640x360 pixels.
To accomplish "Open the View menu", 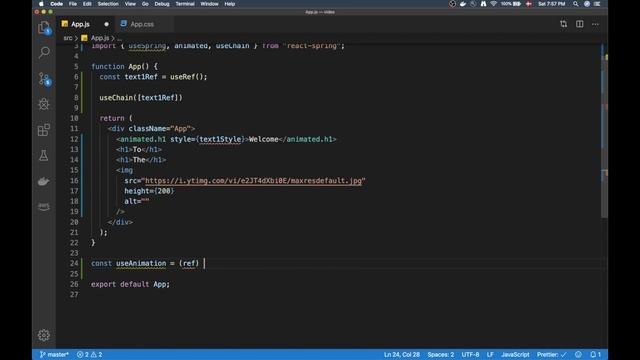I will click(x=130, y=4).
